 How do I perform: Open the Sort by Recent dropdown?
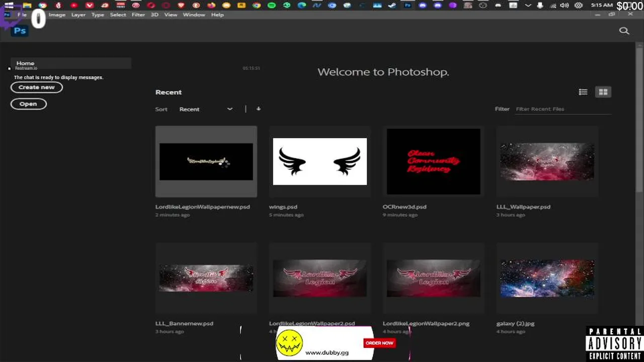206,109
